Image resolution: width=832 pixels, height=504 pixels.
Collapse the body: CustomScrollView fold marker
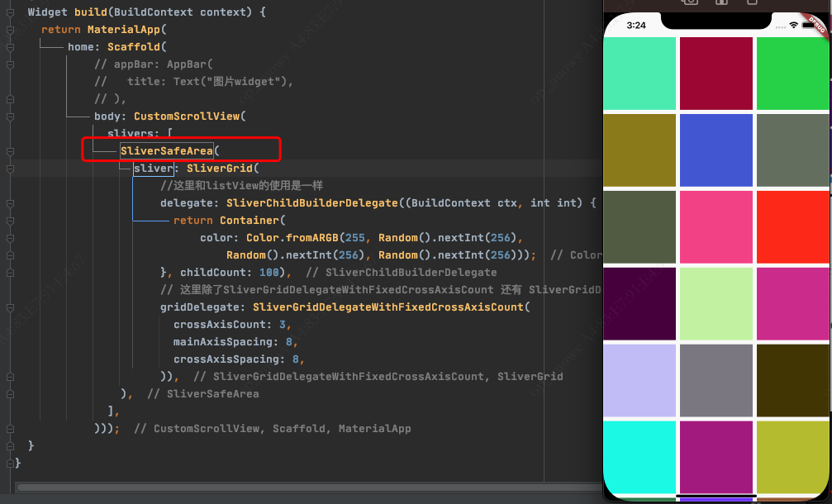pos(10,116)
